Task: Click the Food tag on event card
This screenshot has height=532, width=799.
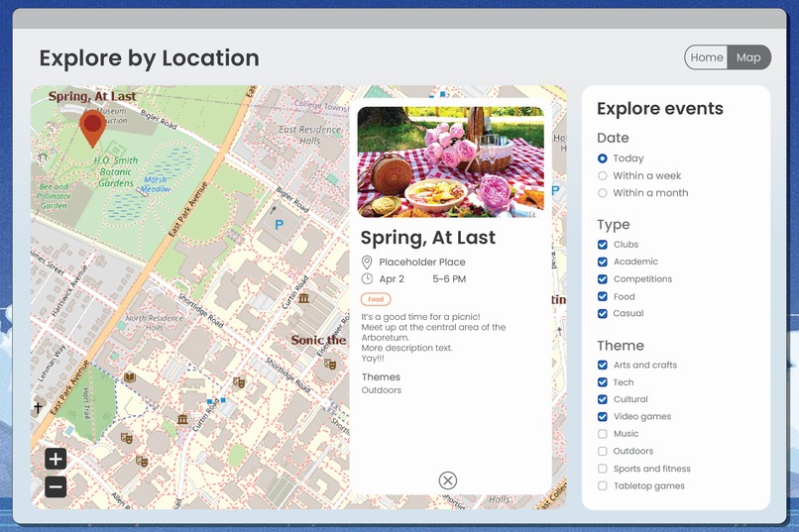Action: pos(376,299)
